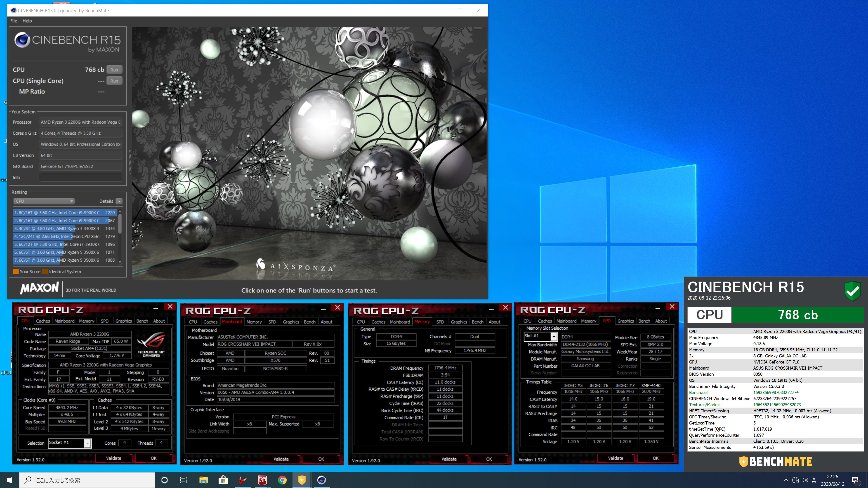
Task: Click the Cinebench title bar app icon
Action: (14, 10)
